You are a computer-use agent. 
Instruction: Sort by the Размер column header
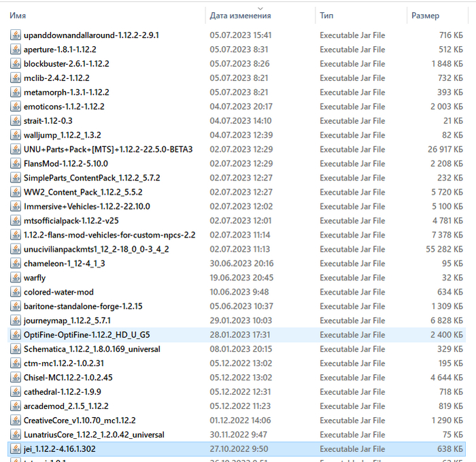(425, 16)
